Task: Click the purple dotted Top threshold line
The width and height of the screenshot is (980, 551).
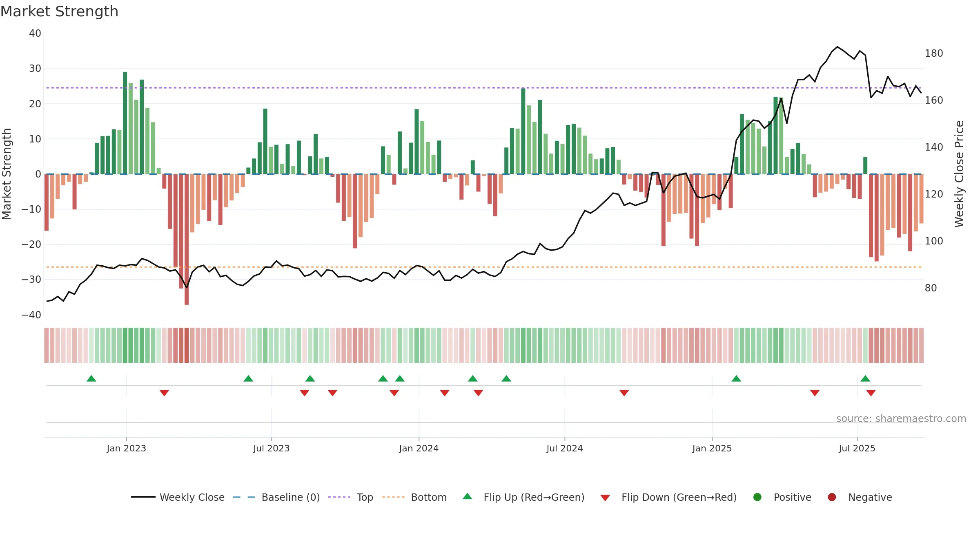Action: [x=484, y=88]
